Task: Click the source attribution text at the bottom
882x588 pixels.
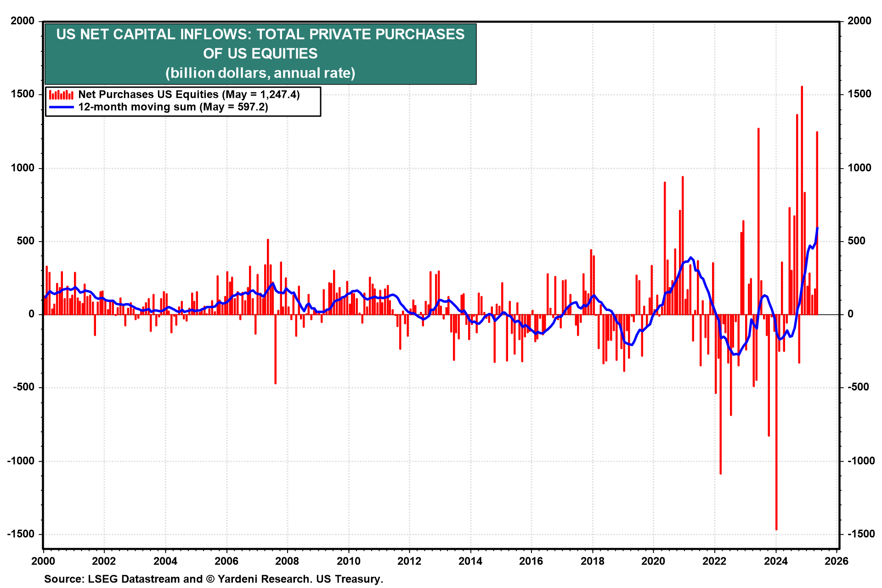Action: coord(214,579)
